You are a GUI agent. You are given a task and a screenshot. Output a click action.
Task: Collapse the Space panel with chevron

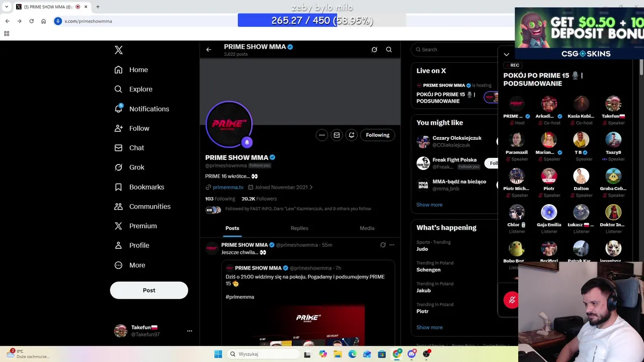pyautogui.click(x=507, y=54)
